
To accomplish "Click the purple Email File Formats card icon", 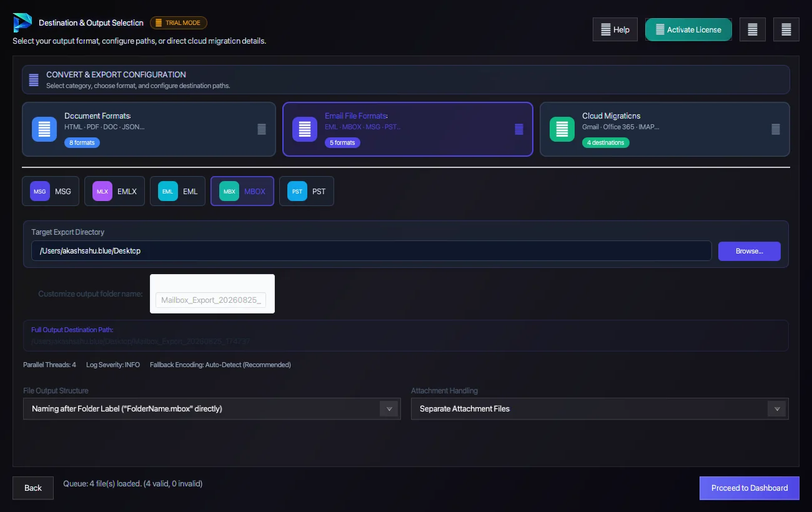I will click(x=305, y=129).
